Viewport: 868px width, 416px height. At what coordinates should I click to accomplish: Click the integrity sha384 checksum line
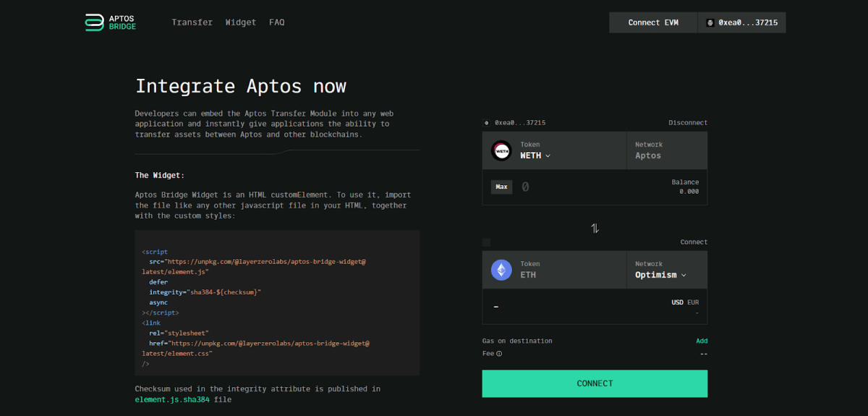click(205, 292)
